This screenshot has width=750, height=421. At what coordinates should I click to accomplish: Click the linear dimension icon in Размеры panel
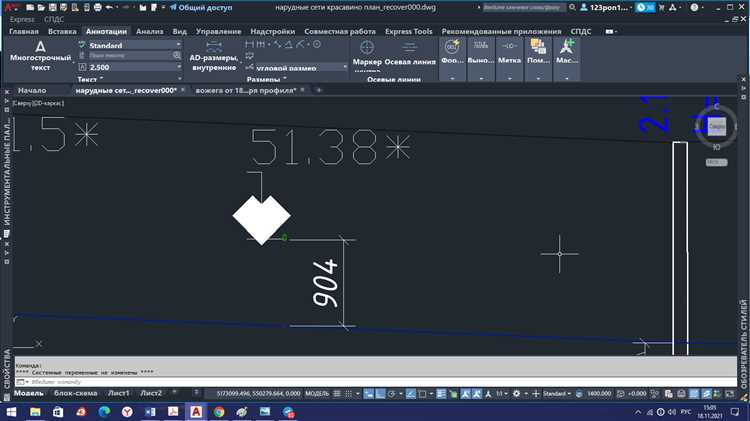click(x=250, y=44)
